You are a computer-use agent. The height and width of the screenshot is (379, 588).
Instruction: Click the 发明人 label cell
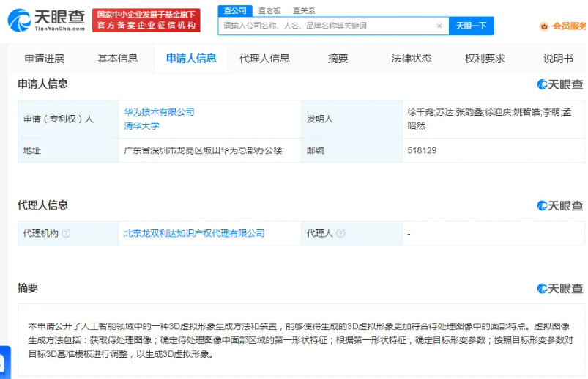[351, 119]
